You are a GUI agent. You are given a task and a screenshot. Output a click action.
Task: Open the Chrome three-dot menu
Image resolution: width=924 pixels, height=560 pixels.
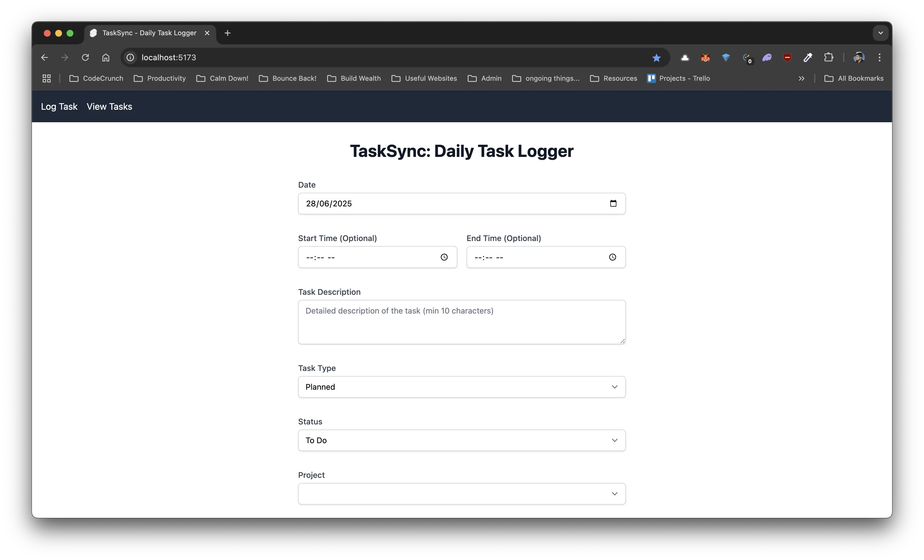(879, 57)
